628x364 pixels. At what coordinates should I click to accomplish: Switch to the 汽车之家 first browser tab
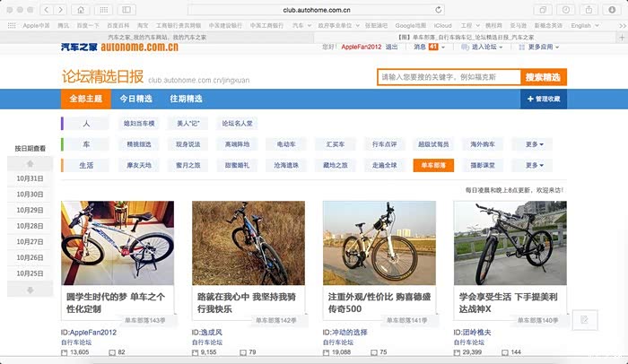coord(157,38)
